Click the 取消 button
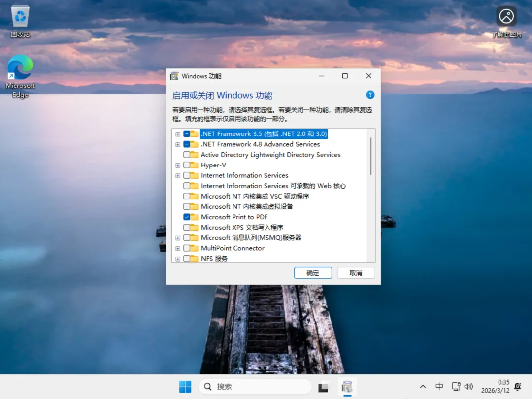 (356, 273)
